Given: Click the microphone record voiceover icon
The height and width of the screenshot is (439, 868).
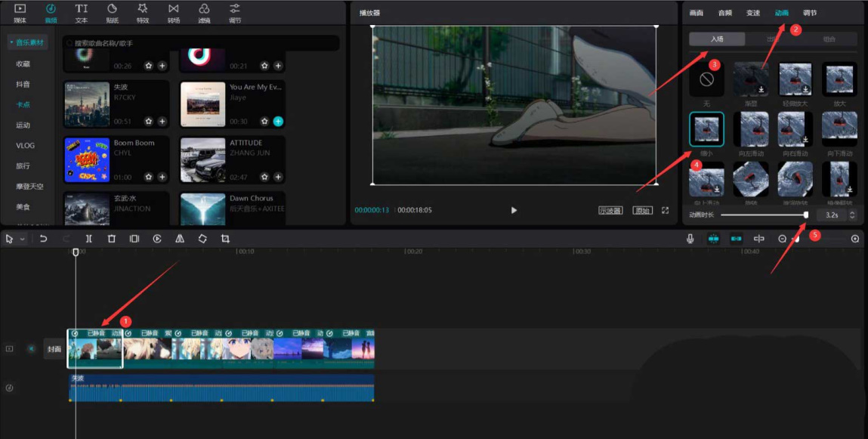Looking at the screenshot, I should pyautogui.click(x=690, y=239).
